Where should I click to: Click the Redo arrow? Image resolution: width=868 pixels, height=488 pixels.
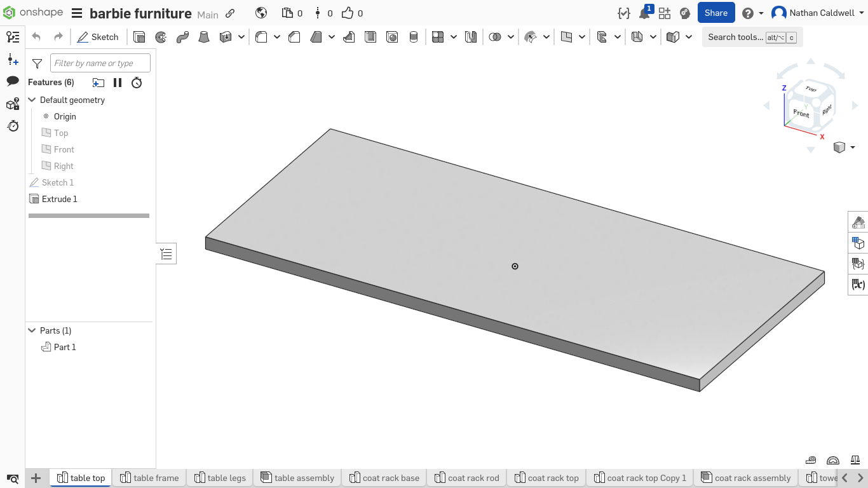point(58,37)
